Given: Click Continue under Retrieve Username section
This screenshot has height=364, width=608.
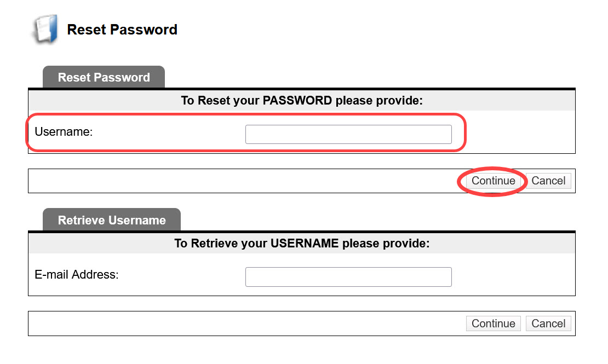Looking at the screenshot, I should pyautogui.click(x=493, y=323).
